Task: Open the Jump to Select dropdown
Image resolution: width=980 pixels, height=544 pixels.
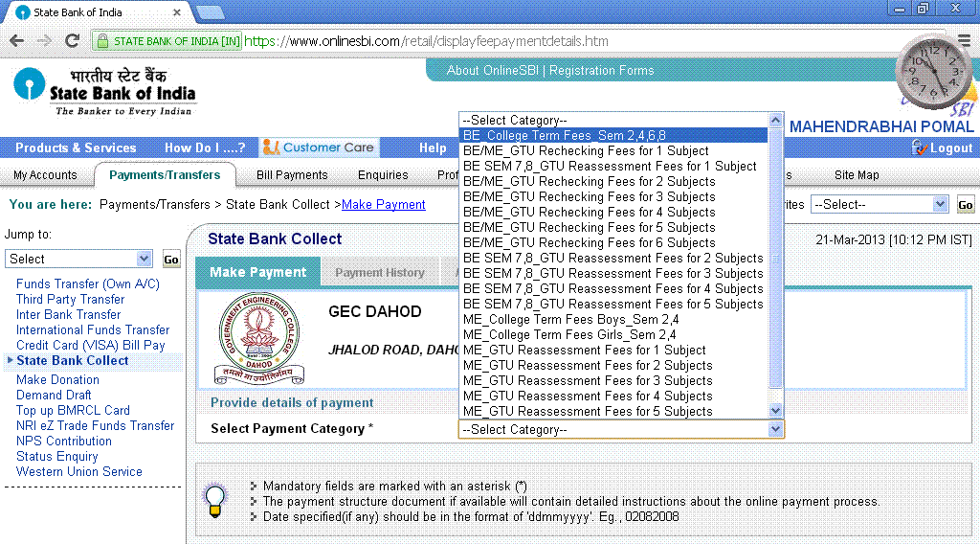Action: click(78, 259)
